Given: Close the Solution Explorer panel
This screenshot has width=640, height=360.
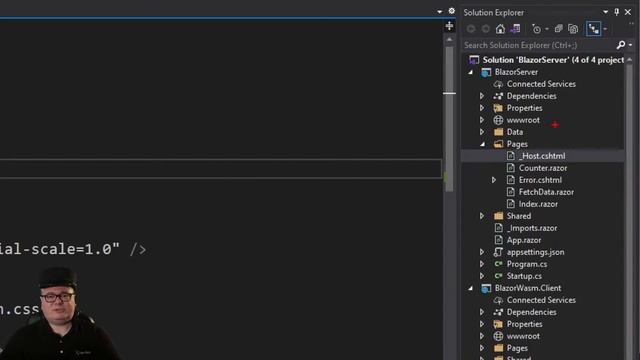Looking at the screenshot, I should (x=628, y=12).
